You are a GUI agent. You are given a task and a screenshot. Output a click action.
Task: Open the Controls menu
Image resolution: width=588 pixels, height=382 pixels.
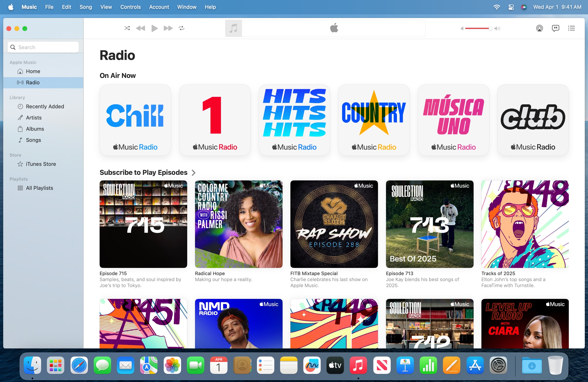pos(130,7)
